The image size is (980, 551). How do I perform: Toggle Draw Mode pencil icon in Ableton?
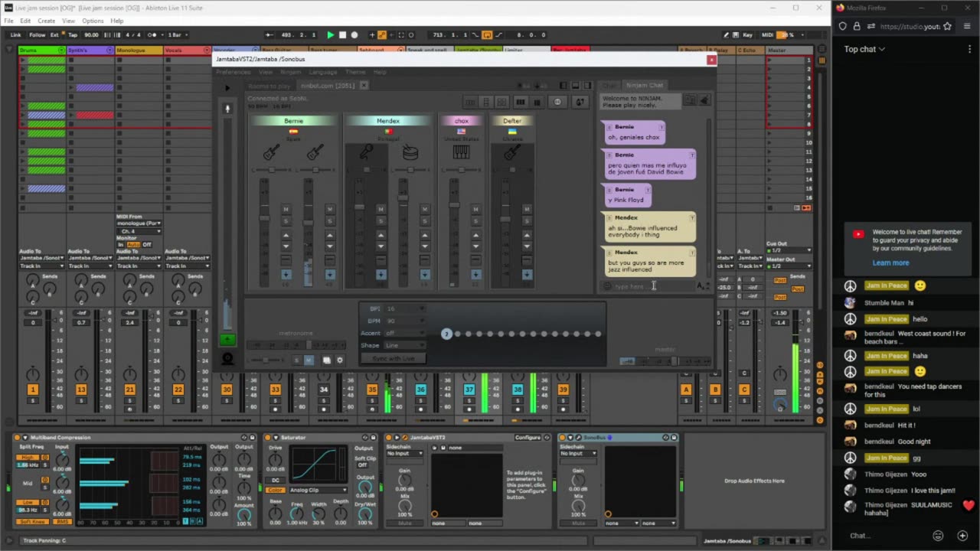tap(726, 34)
